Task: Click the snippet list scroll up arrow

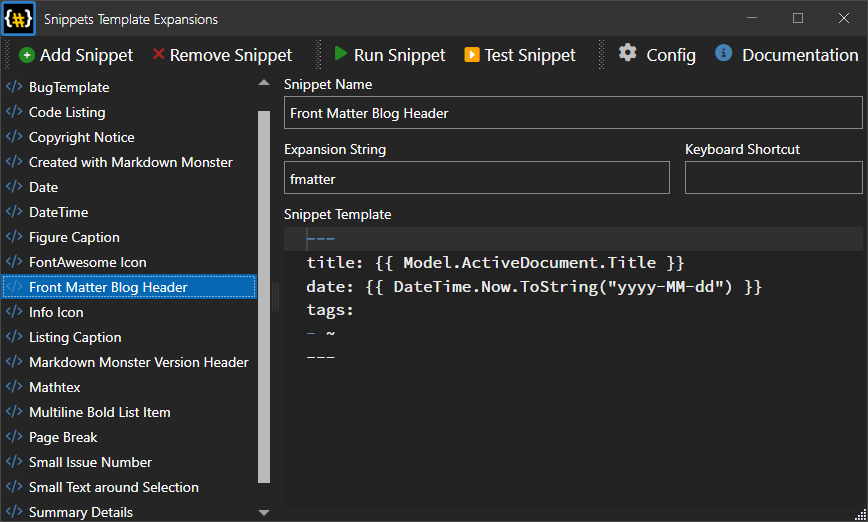Action: (264, 82)
